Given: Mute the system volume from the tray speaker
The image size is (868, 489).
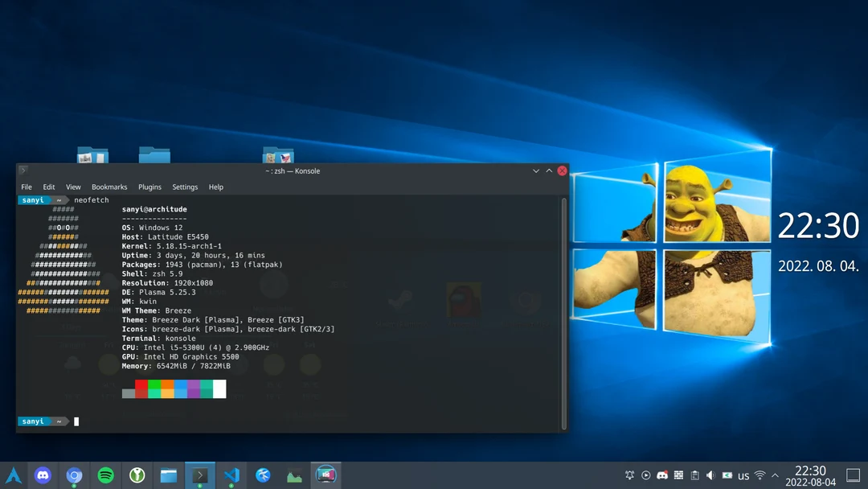Looking at the screenshot, I should (x=711, y=475).
